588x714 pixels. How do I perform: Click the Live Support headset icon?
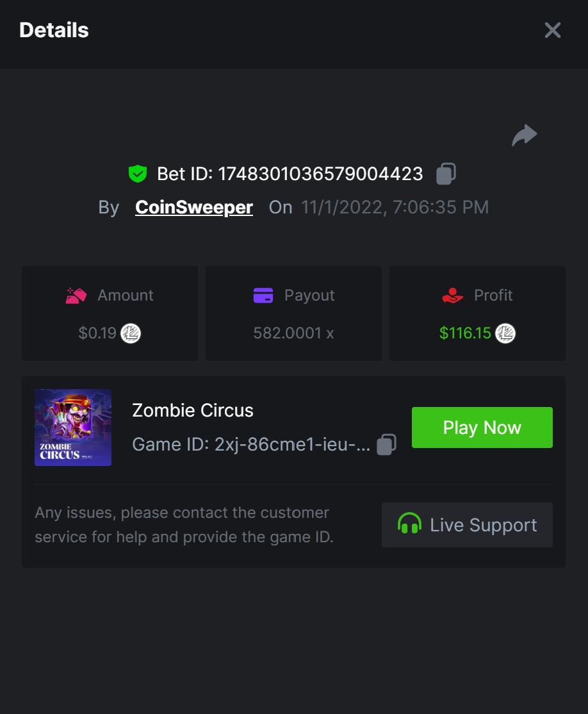[x=409, y=524]
